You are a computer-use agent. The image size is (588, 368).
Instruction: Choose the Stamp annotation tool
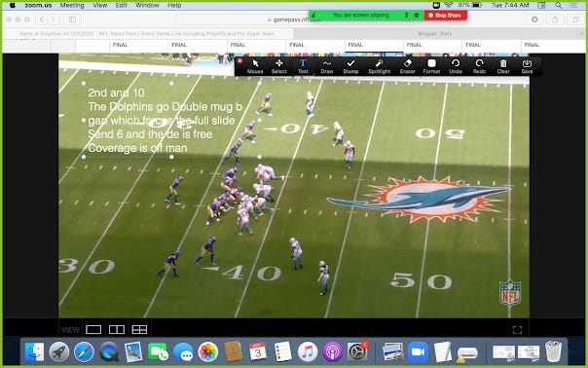coord(350,66)
